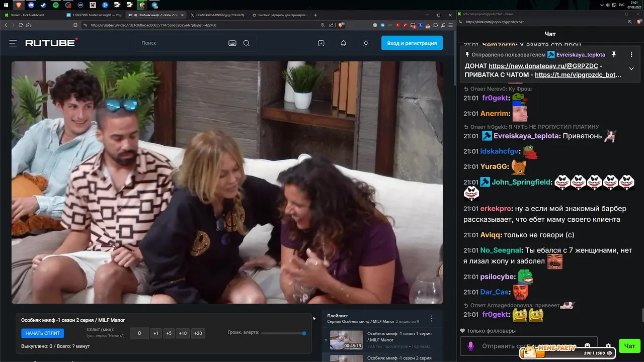Add one minute with the +1 button

[156, 333]
